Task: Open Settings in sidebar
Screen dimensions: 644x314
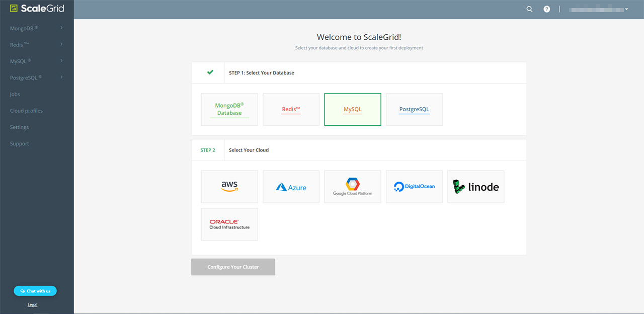Action: tap(19, 127)
